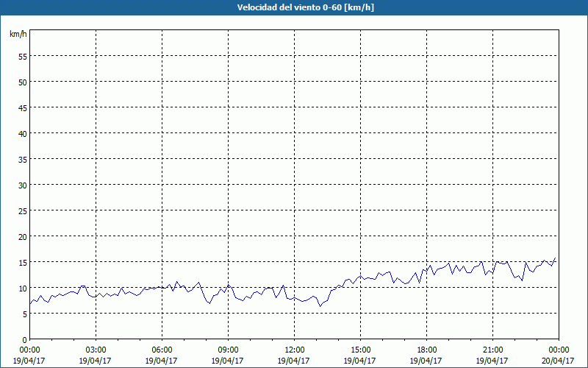The image size is (588, 368).
Task: Click the '20' y-axis label
Action: click(x=23, y=236)
